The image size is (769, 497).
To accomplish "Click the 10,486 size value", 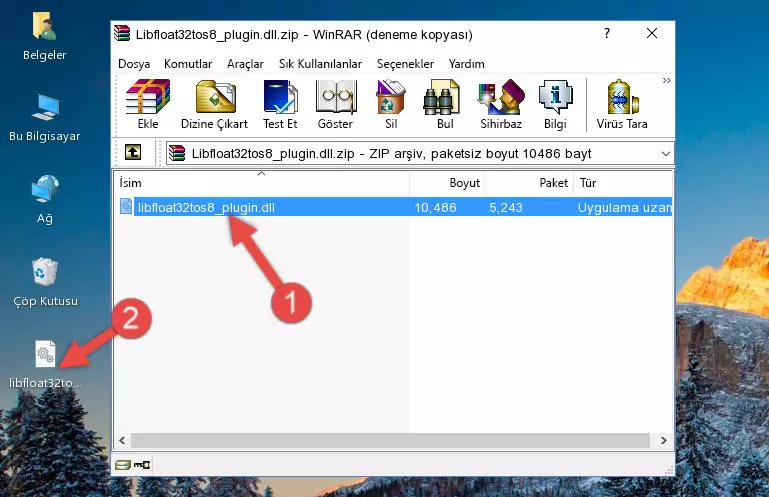I will pos(436,208).
